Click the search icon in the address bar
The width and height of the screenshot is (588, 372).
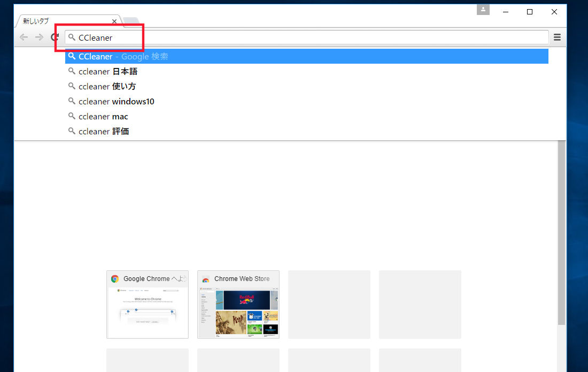(x=72, y=37)
